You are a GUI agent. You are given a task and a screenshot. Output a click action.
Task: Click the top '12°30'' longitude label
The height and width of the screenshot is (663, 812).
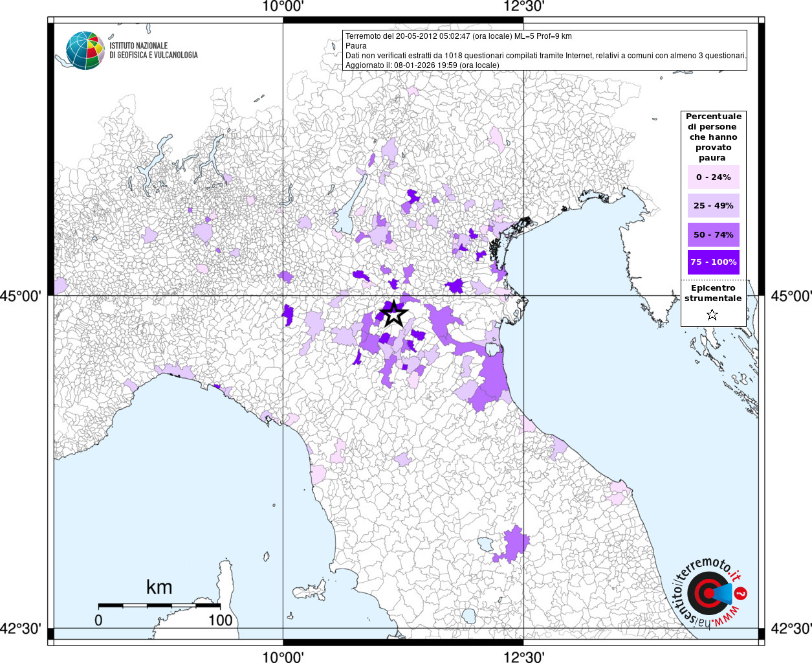(523, 6)
